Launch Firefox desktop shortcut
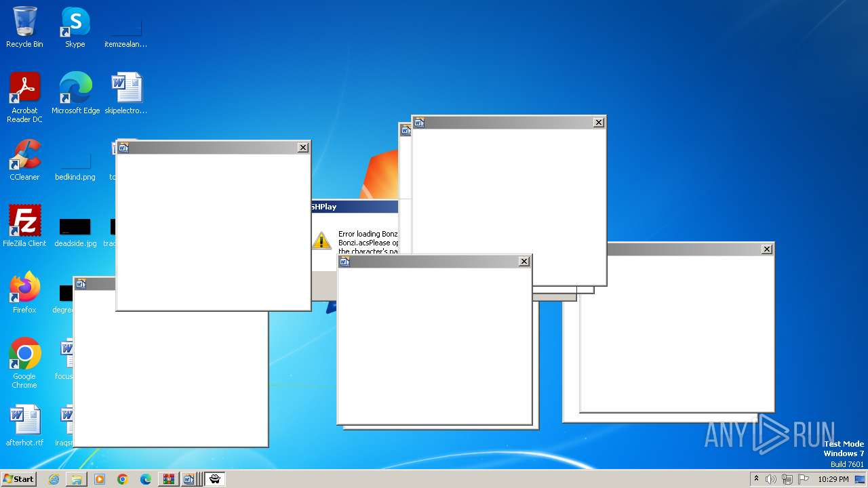The width and height of the screenshot is (868, 488). click(24, 293)
